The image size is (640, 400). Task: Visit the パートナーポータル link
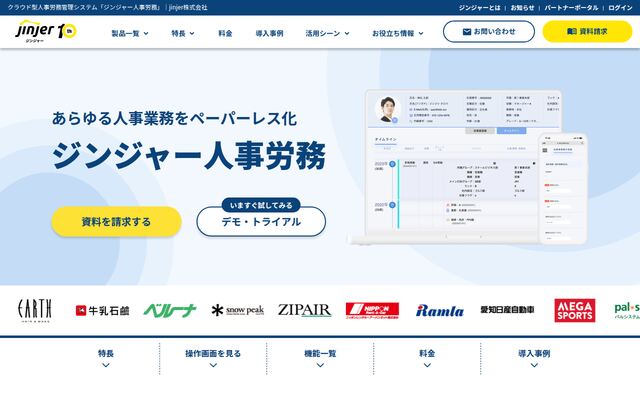pyautogui.click(x=571, y=8)
